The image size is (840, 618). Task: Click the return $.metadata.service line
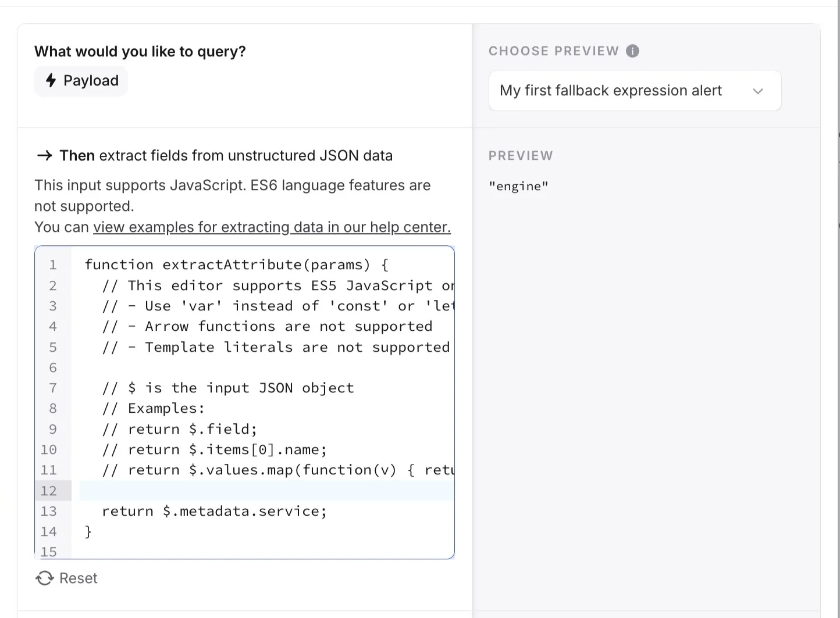214,511
